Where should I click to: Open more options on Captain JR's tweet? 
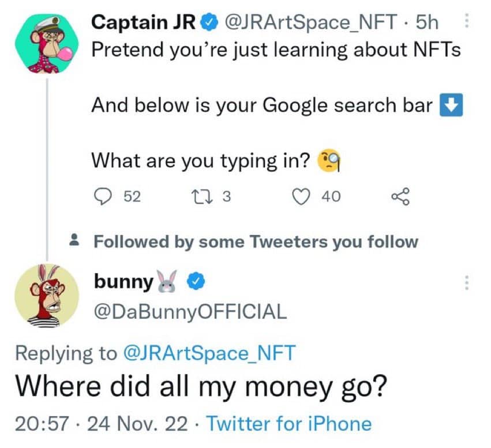tap(467, 23)
